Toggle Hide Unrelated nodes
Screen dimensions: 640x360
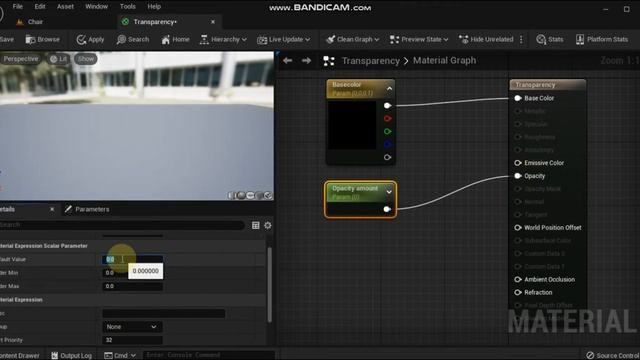(x=486, y=40)
